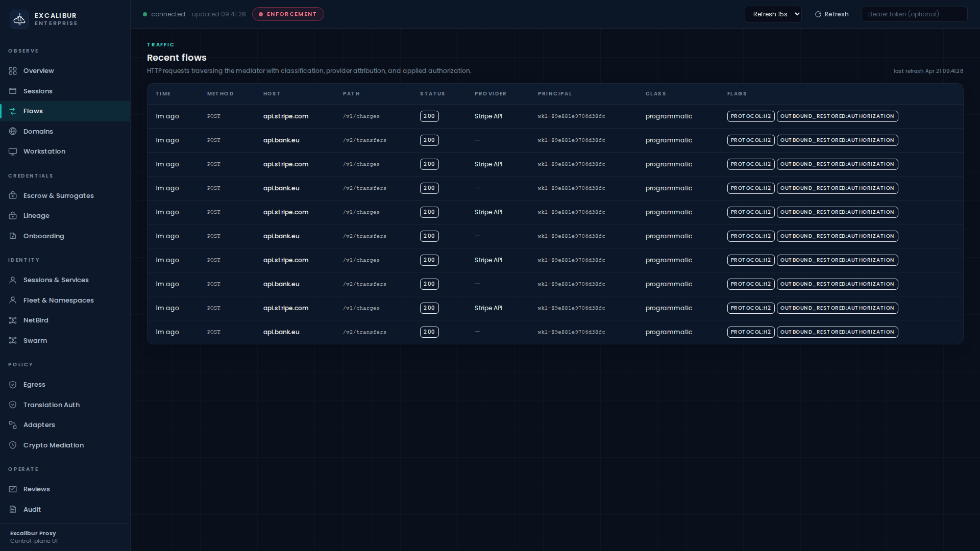Click the Flows icon under Observe
Viewport: 980px width, 551px height.
[13, 111]
